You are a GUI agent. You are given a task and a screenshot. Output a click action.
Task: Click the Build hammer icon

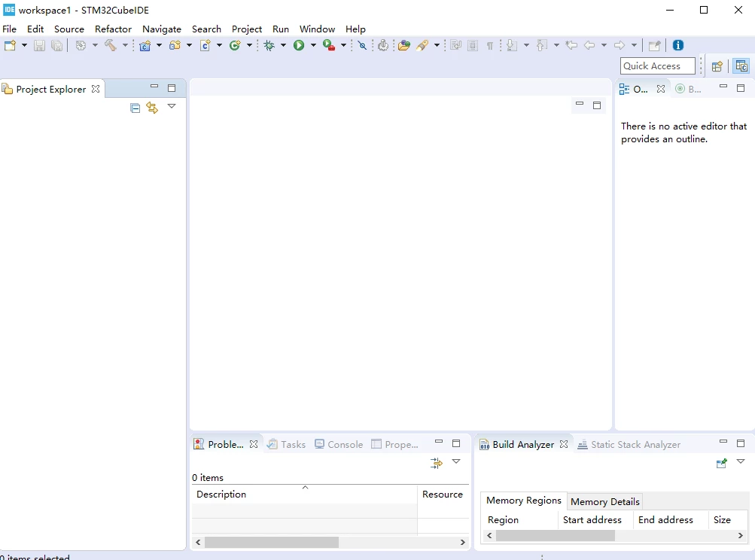point(111,45)
